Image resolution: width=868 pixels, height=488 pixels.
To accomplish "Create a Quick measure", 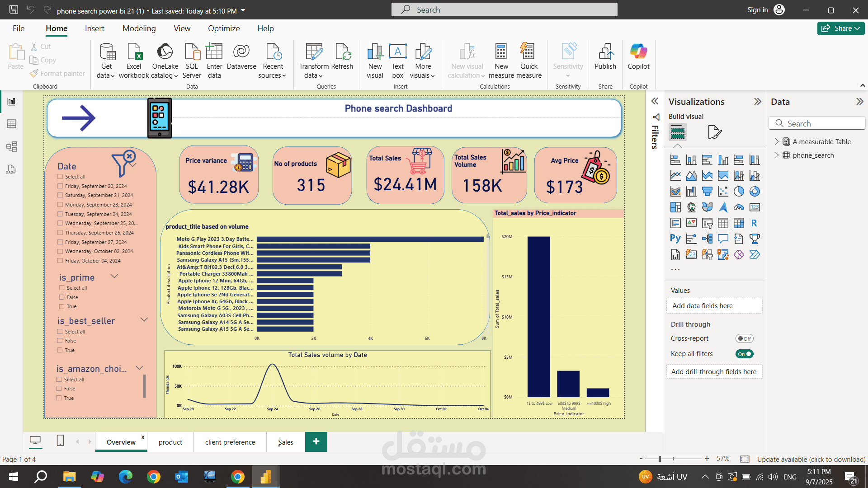I will pyautogui.click(x=528, y=61).
